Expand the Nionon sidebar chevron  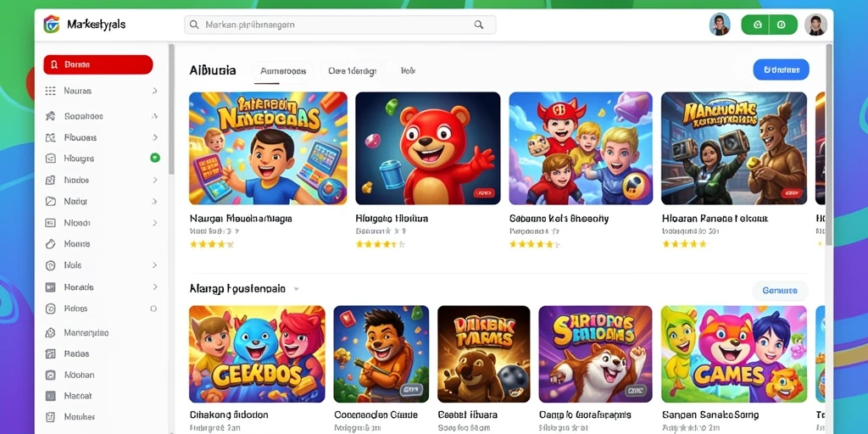(x=154, y=223)
